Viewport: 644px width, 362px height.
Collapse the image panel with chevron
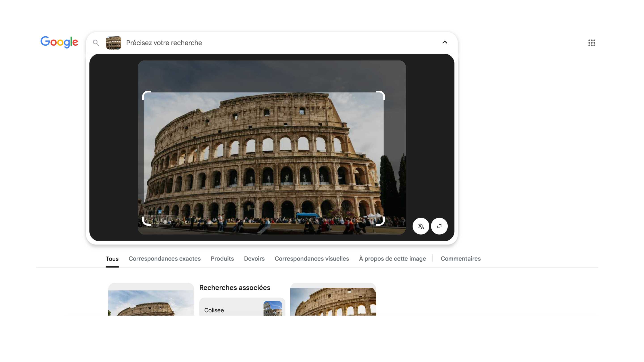click(445, 42)
